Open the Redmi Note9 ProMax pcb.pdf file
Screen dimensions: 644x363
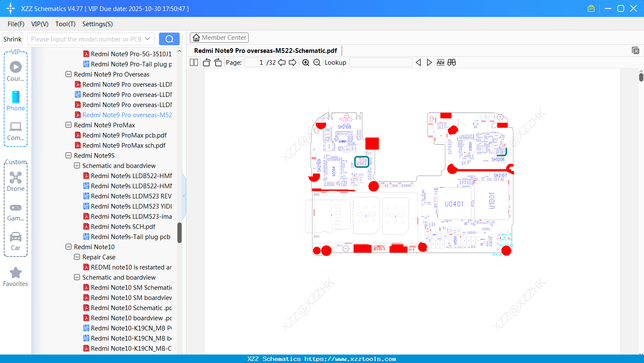124,135
